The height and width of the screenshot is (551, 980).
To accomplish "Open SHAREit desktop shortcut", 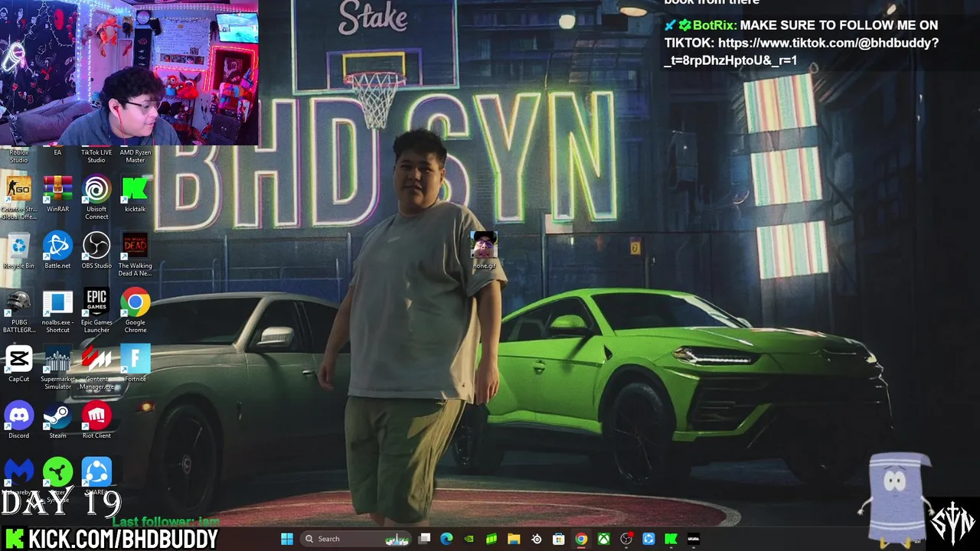I will [96, 474].
